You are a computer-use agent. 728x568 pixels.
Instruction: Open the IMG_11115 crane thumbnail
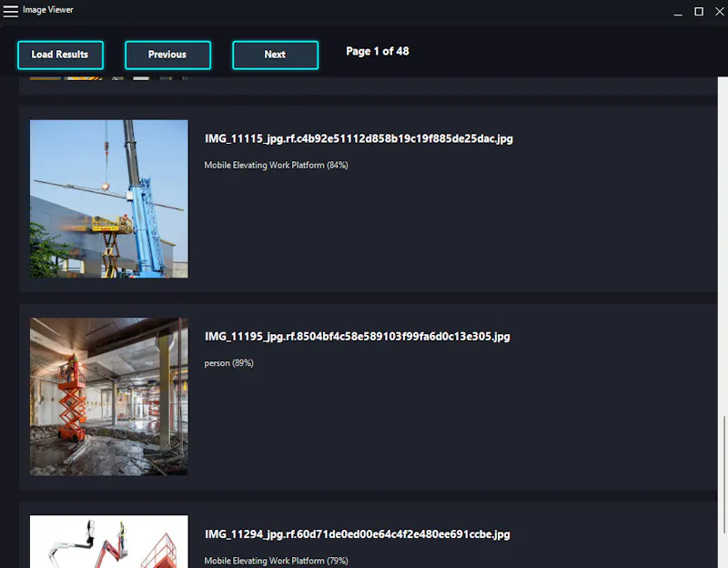click(109, 198)
